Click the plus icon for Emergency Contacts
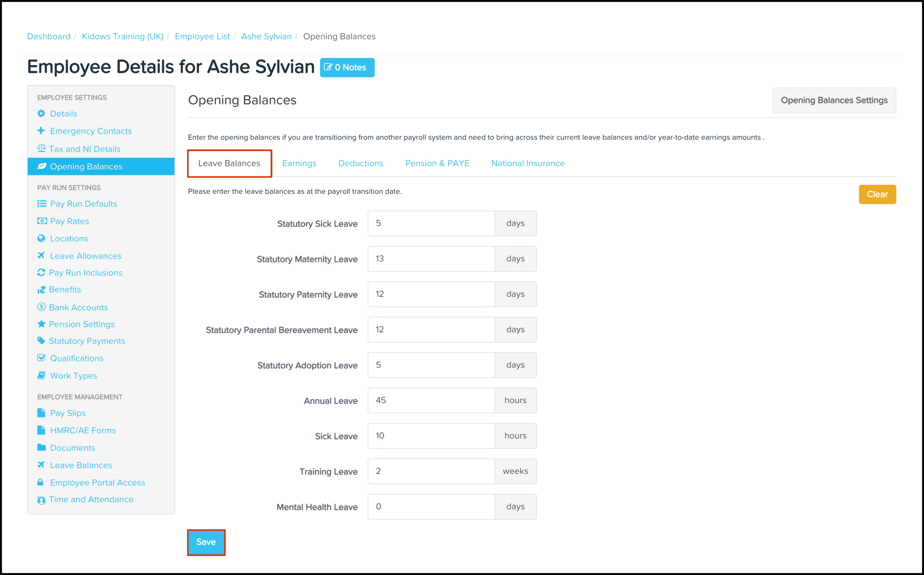The height and width of the screenshot is (575, 924). click(41, 130)
